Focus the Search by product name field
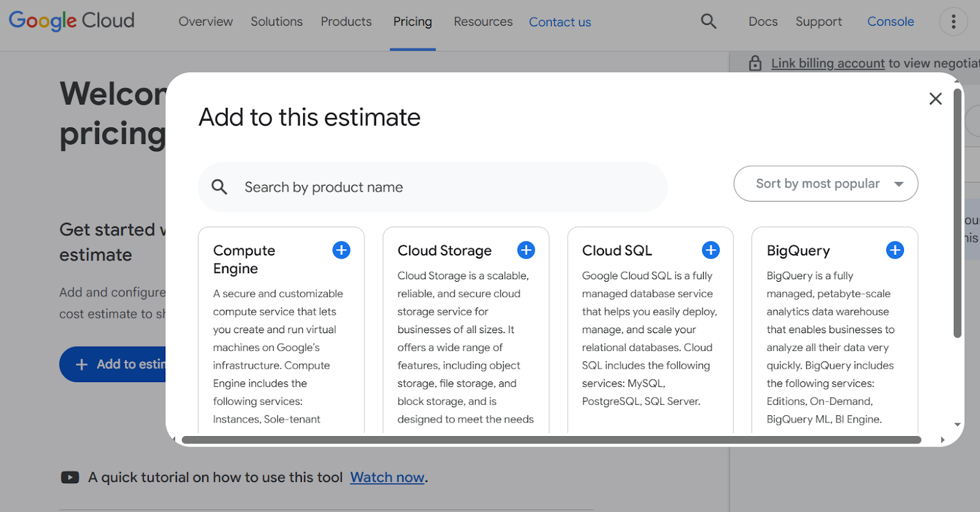The width and height of the screenshot is (980, 512). (432, 187)
